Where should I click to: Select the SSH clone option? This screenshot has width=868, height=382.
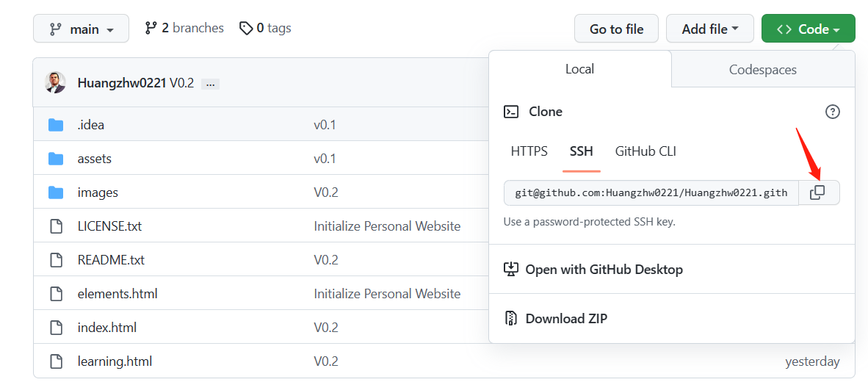coord(582,151)
